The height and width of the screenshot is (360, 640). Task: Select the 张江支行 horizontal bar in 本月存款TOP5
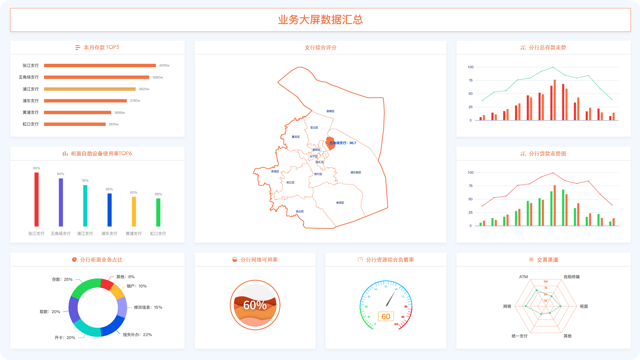click(x=100, y=65)
